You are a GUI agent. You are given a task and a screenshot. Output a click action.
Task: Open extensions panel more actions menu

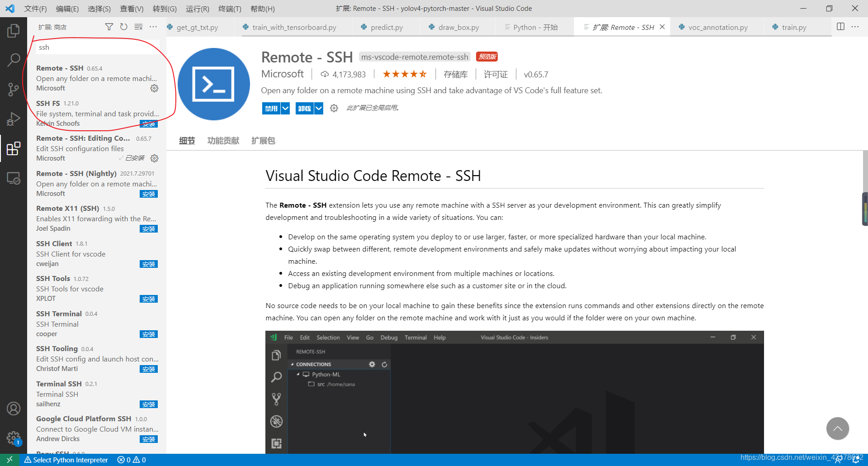point(153,27)
